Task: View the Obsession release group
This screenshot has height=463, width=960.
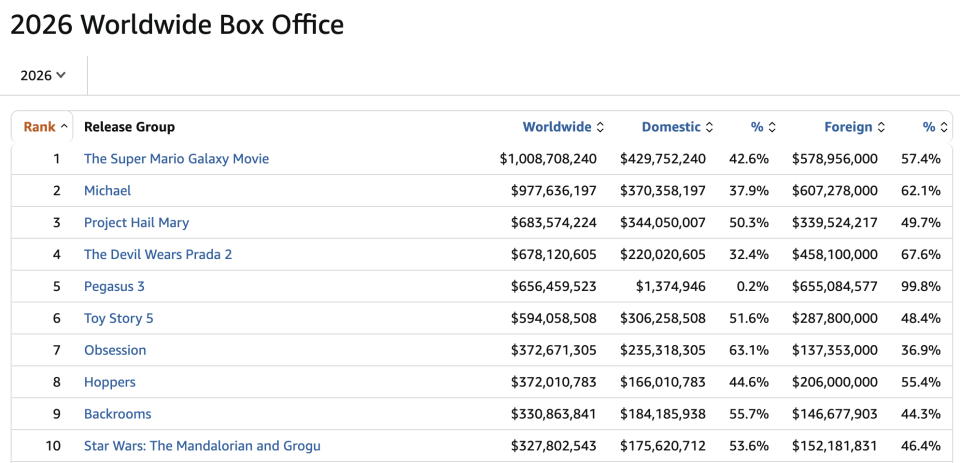Action: coord(115,350)
